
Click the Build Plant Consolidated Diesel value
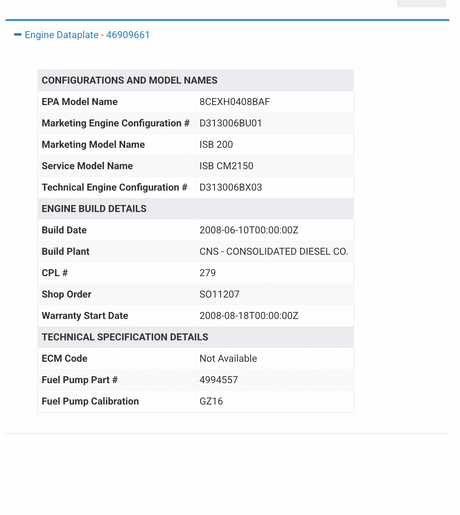click(x=274, y=252)
